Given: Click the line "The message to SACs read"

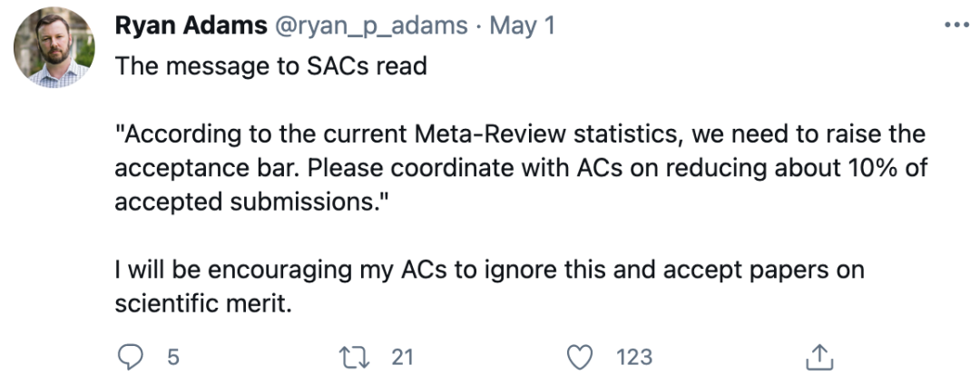Looking at the screenshot, I should click(x=270, y=67).
